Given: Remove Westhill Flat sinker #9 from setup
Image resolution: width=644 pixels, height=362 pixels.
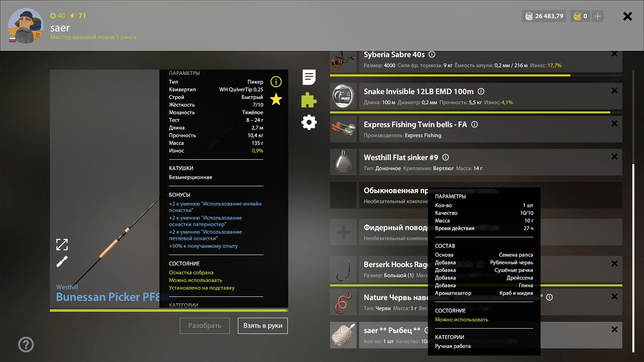Looking at the screenshot, I should coord(614,156).
